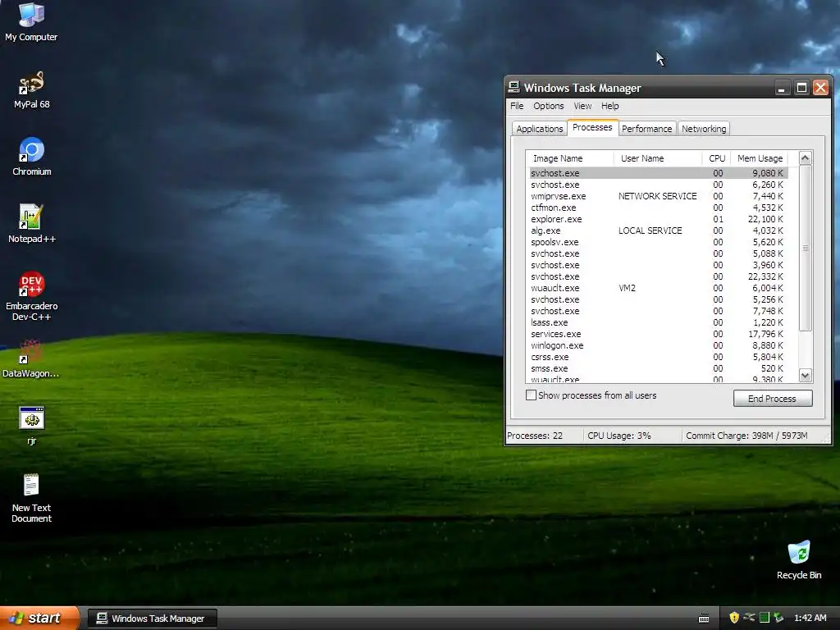This screenshot has width=840, height=630.
Task: Select the MyPal 68 browser shortcut
Action: tap(31, 89)
